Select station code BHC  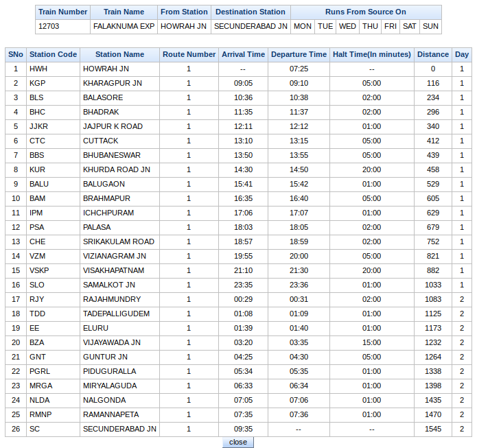point(37,113)
